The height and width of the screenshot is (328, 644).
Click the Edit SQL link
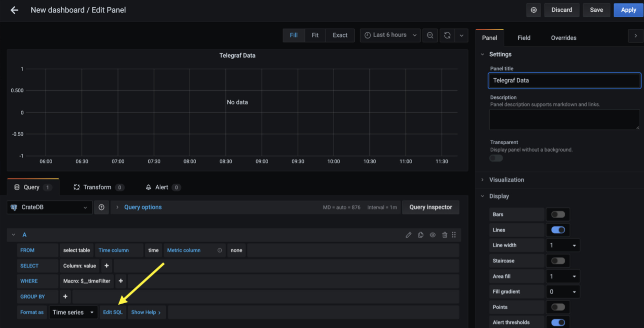click(x=113, y=312)
